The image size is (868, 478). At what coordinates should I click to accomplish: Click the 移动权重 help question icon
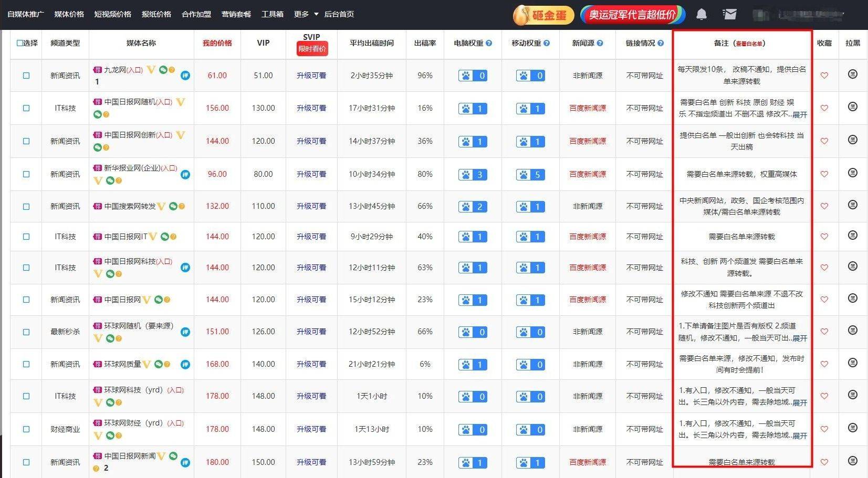click(x=547, y=43)
